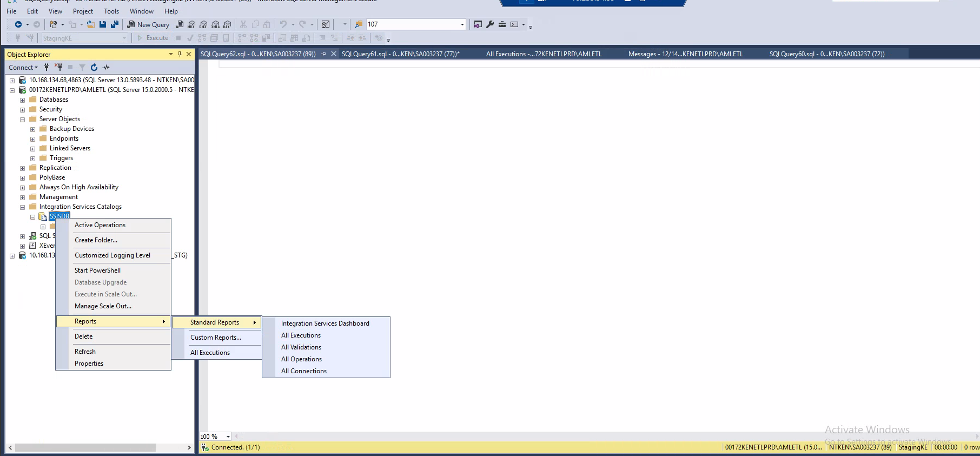Expand the Databases folder node
This screenshot has width=980, height=456.
pos(22,100)
